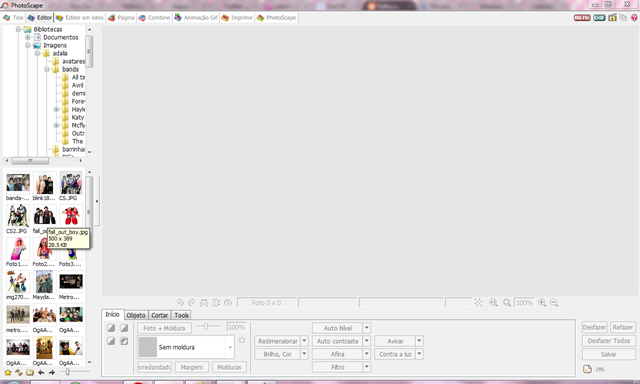Screen dimensions: 640x384
Task: Click the forward arrow below thumbnails
Action: point(52,372)
